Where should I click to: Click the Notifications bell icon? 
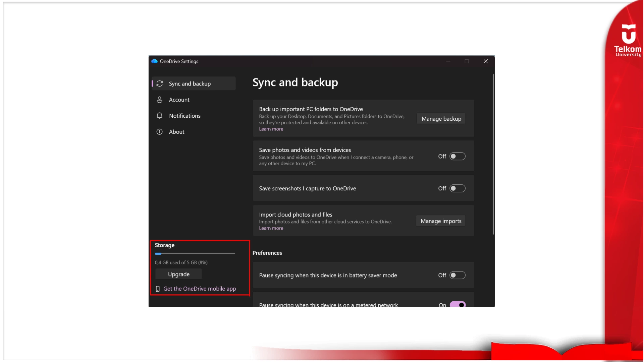160,116
